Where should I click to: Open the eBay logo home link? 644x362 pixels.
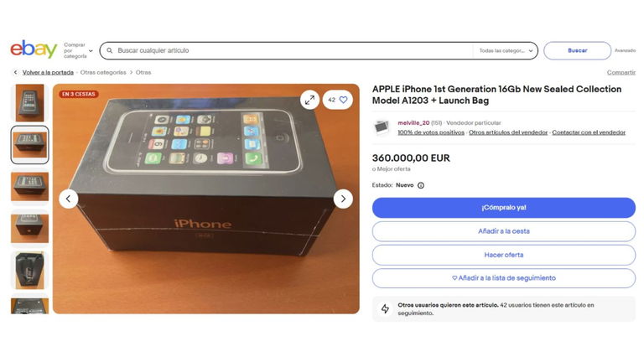click(x=34, y=49)
